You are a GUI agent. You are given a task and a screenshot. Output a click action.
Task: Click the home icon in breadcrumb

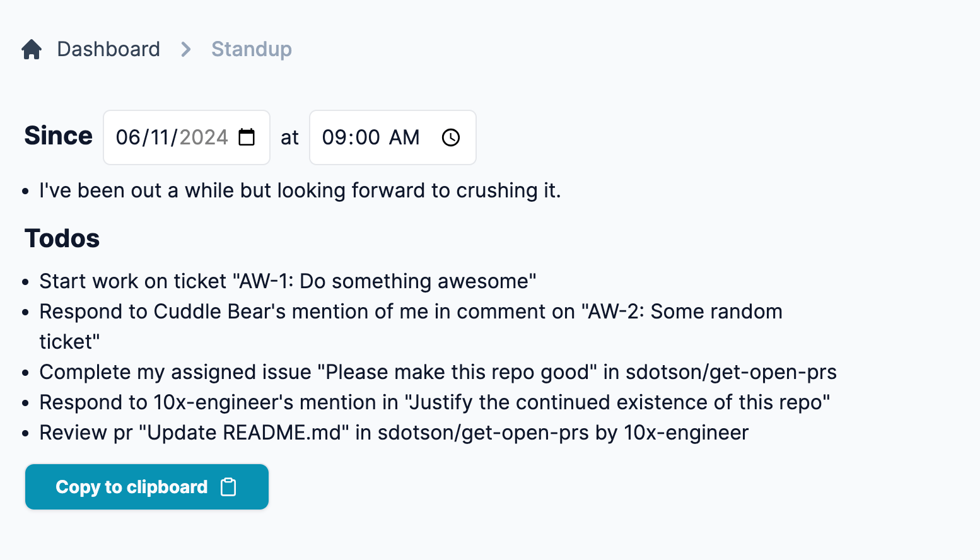point(32,49)
